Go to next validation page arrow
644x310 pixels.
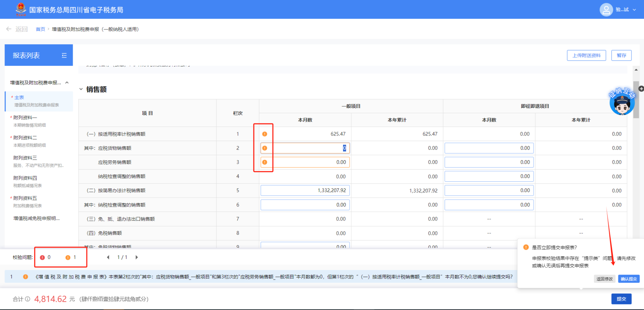point(137,257)
